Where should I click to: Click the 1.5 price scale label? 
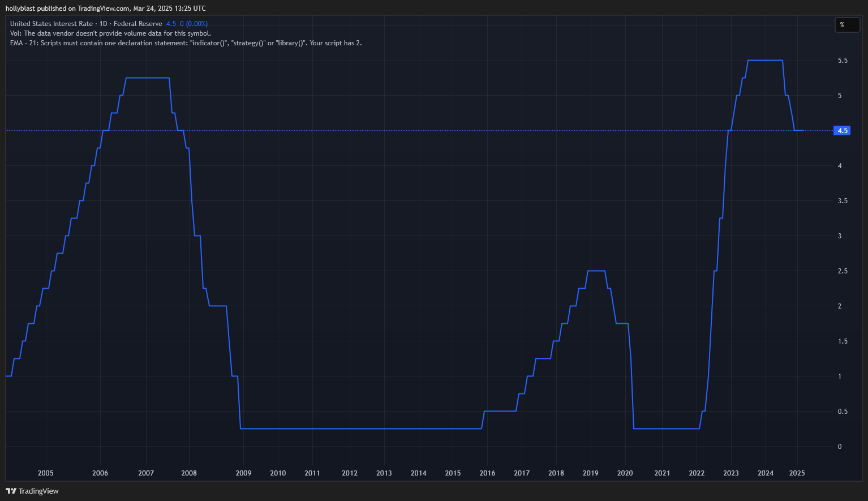[843, 341]
